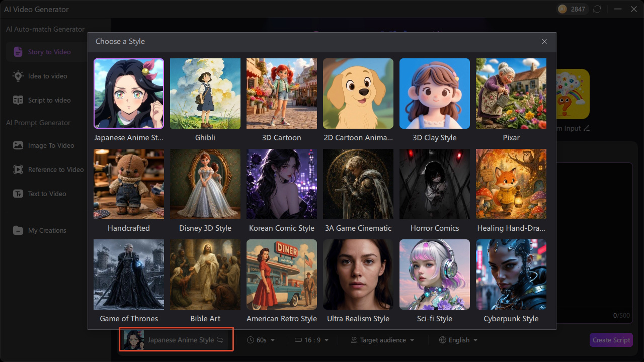Click the Image To Video picture icon
Image resolution: width=644 pixels, height=362 pixels.
point(18,145)
